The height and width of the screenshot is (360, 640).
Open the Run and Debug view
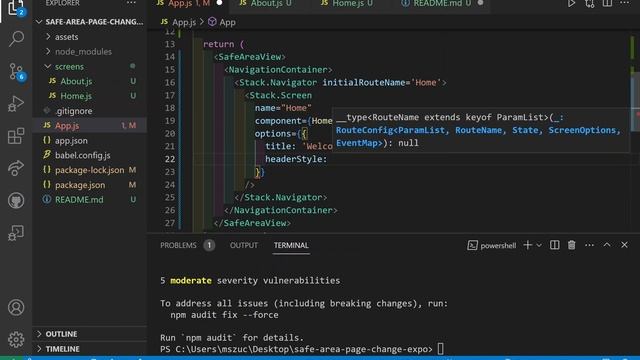point(16,104)
